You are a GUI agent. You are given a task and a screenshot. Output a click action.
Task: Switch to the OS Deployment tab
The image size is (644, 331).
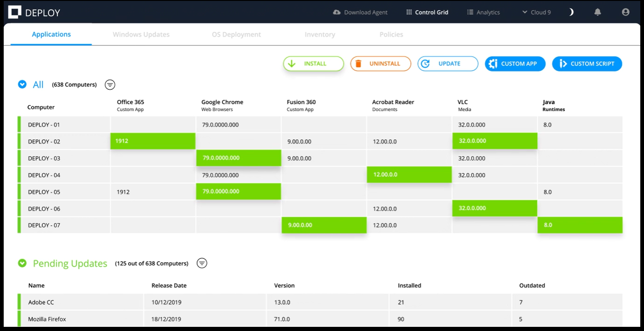pyautogui.click(x=236, y=35)
